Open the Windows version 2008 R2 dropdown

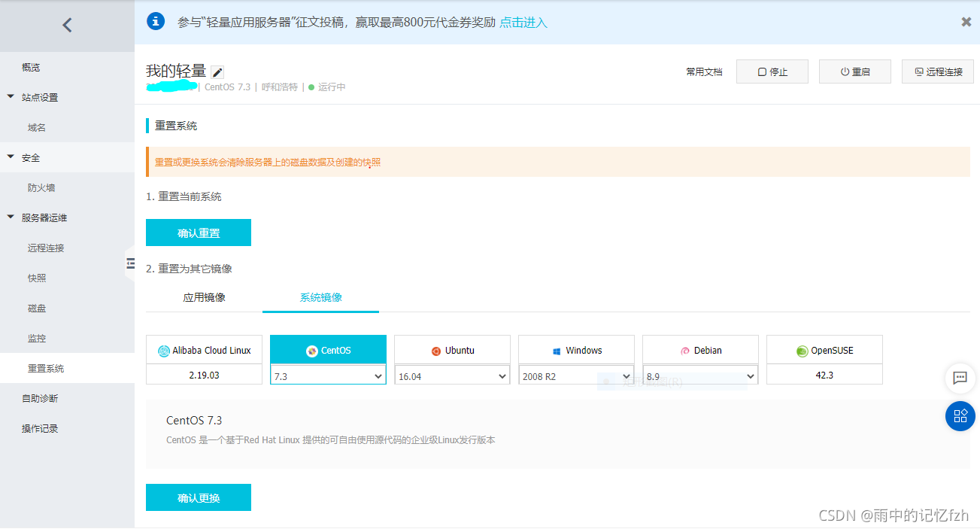(576, 376)
